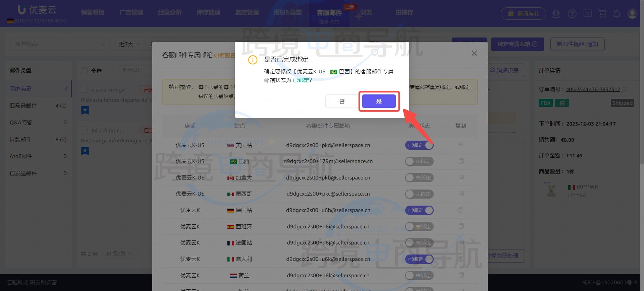The image size is (644, 291).
Task: Click the product thumbnail in order details
Action: pos(551,190)
